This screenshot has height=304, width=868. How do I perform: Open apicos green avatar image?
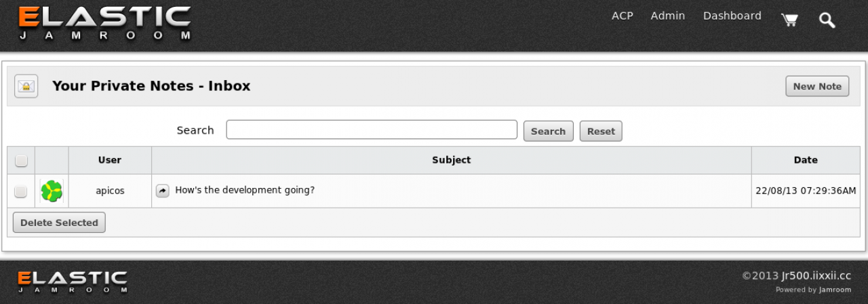(x=52, y=191)
